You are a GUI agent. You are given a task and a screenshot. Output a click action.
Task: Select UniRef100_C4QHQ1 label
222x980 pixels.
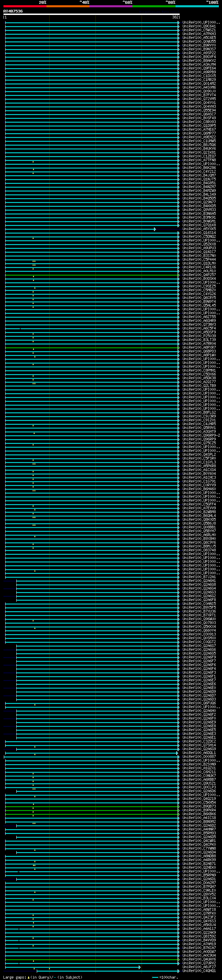click(199, 971)
